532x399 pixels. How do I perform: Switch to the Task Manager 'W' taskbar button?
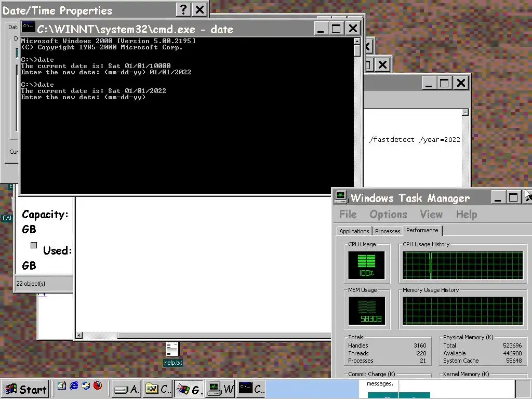pos(220,389)
